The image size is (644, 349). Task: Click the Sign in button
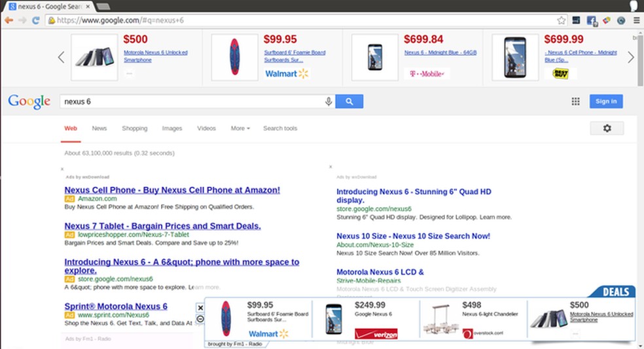point(606,101)
